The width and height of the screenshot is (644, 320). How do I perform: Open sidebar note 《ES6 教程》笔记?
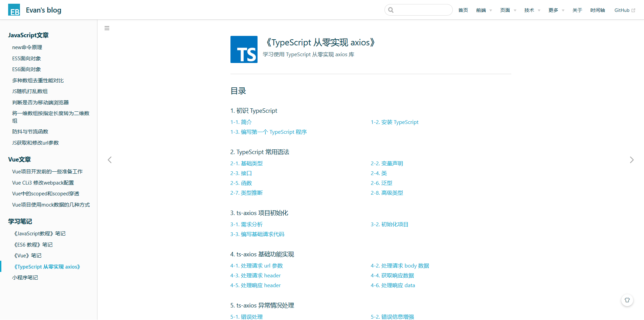point(32,245)
